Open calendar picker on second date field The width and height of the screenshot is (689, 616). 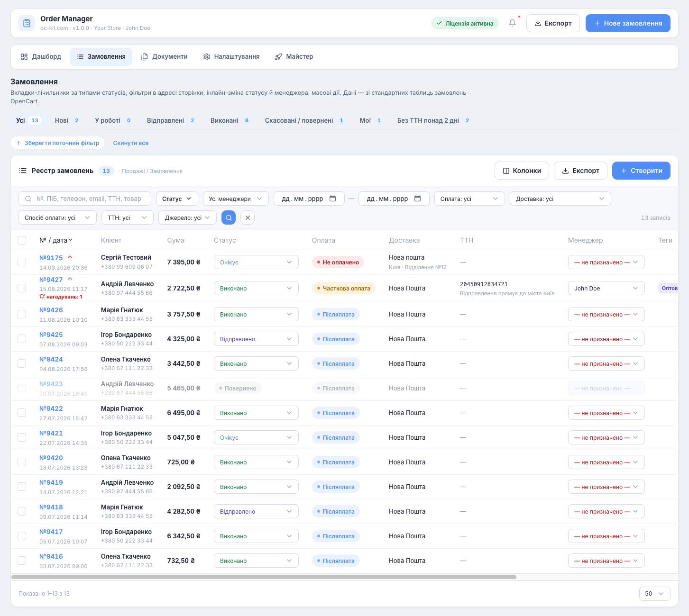pos(418,199)
